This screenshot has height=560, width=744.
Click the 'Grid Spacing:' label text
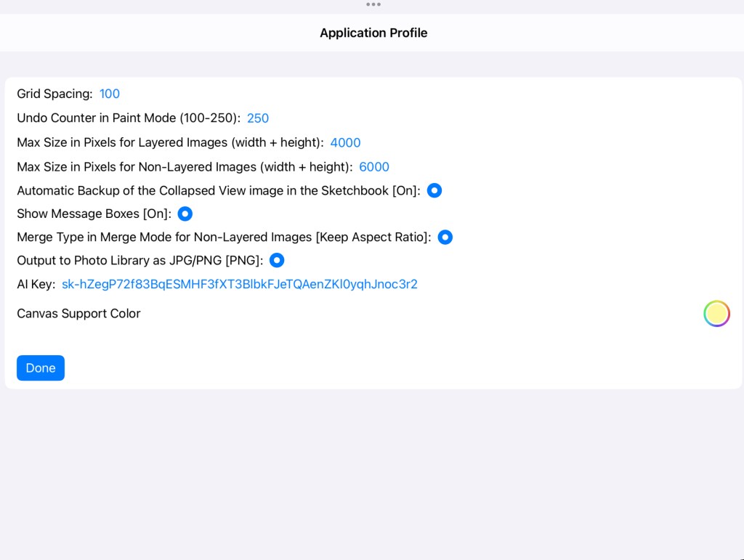coord(54,94)
